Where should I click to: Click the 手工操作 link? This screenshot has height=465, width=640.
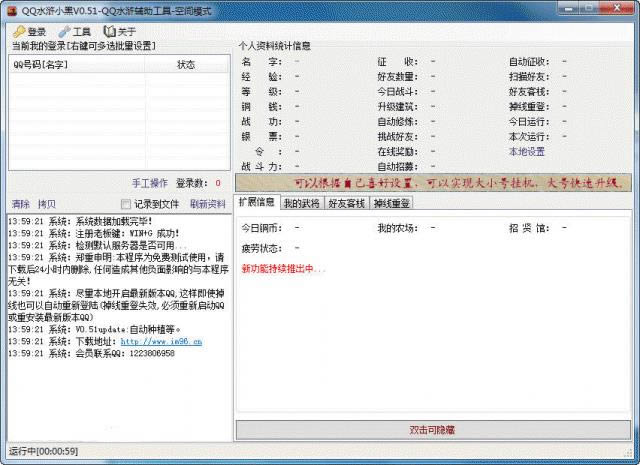(150, 183)
